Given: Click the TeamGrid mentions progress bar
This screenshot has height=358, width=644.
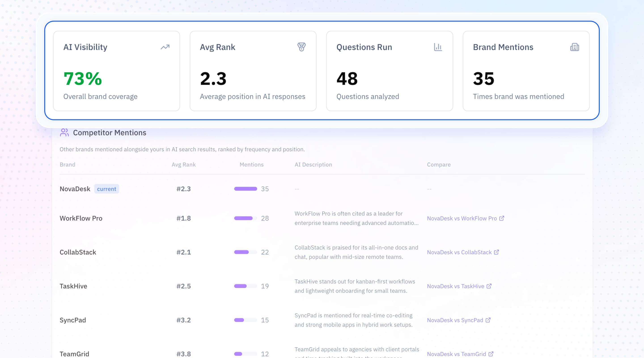Looking at the screenshot, I should [x=246, y=354].
